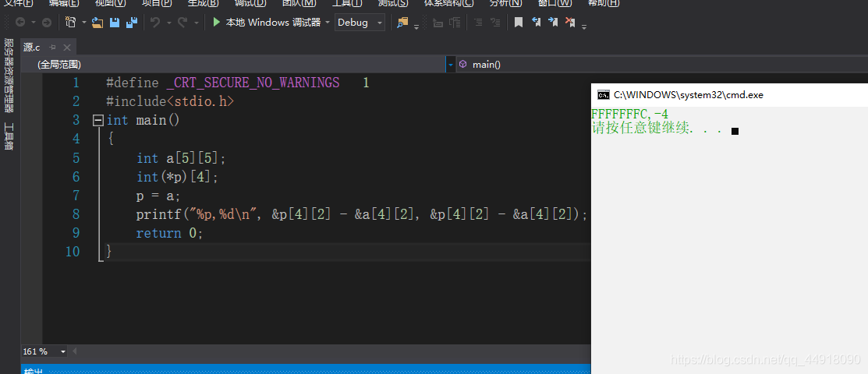Open the 生成(B) menu
The height and width of the screenshot is (374, 868).
coord(203,3)
